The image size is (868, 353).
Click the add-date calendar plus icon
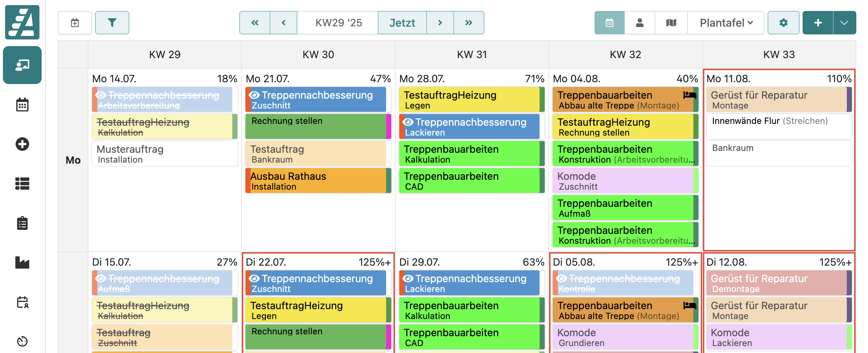(x=75, y=23)
